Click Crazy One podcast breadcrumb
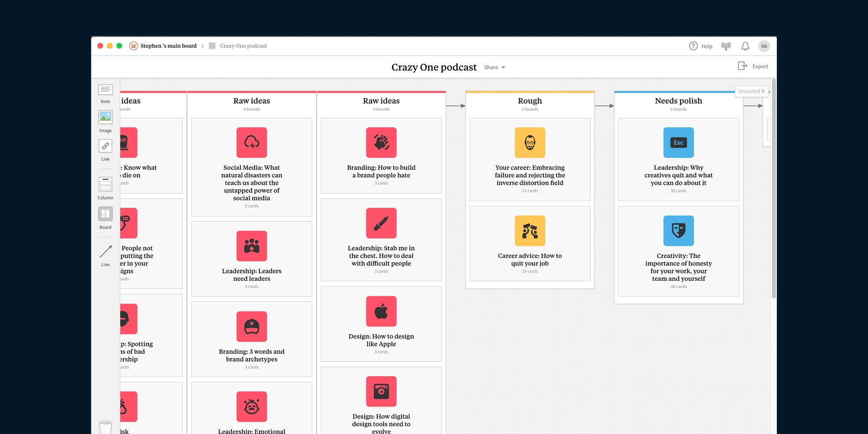 point(243,46)
